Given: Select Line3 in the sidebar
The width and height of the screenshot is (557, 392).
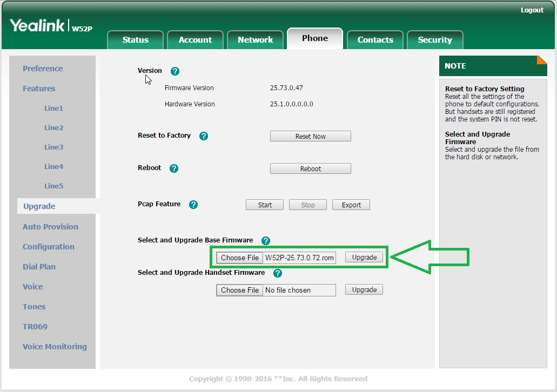Looking at the screenshot, I should [53, 147].
